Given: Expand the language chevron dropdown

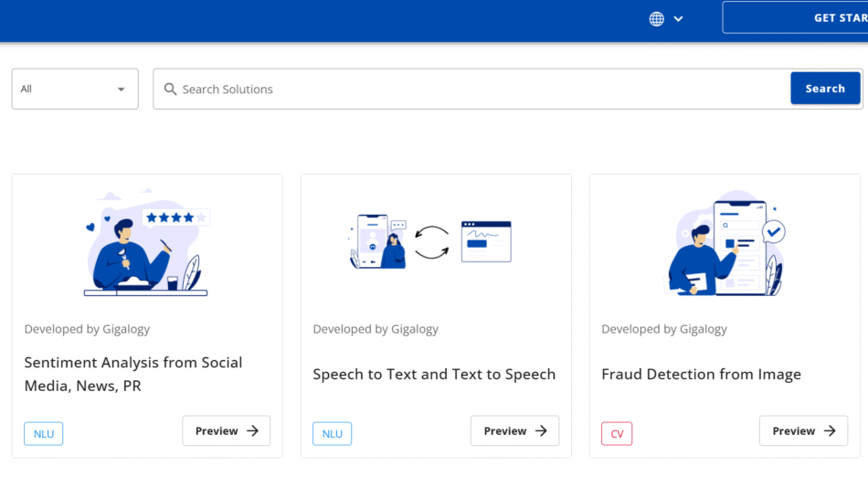Looking at the screenshot, I should (678, 18).
